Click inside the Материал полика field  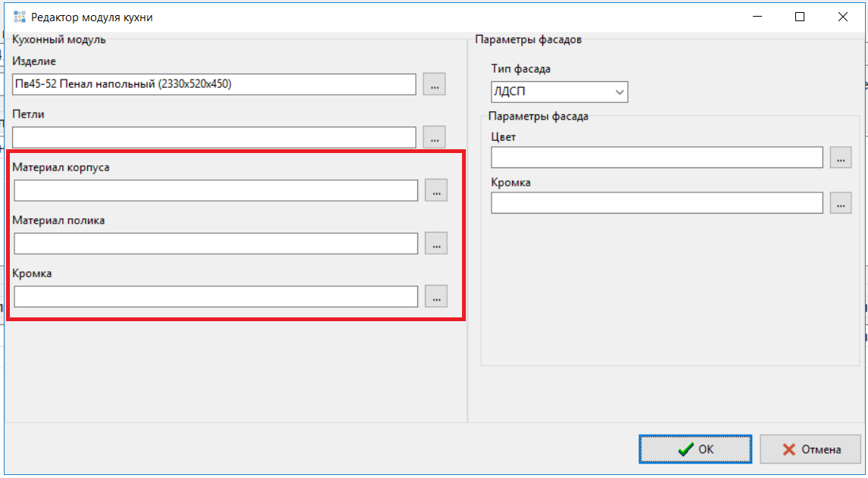point(216,243)
